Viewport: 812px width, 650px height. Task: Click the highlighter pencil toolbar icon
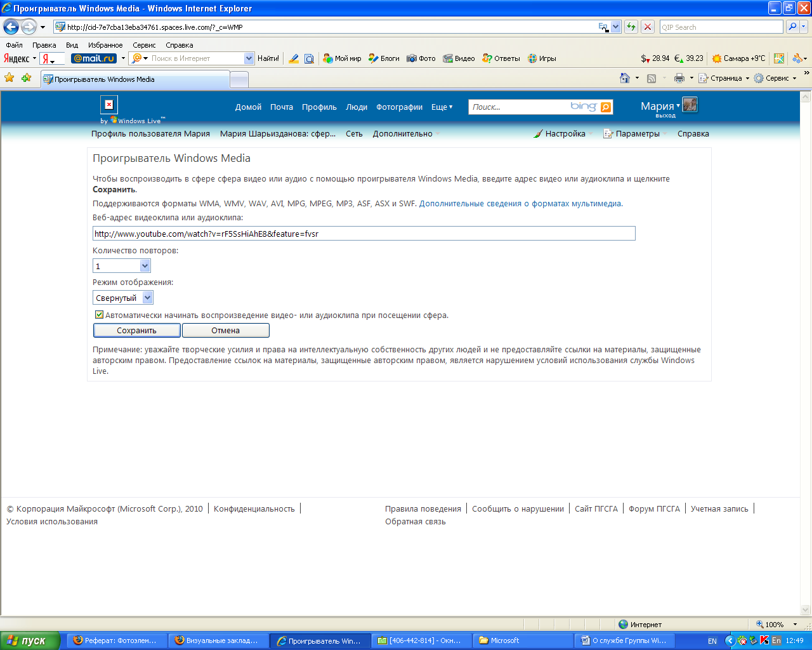click(x=294, y=58)
